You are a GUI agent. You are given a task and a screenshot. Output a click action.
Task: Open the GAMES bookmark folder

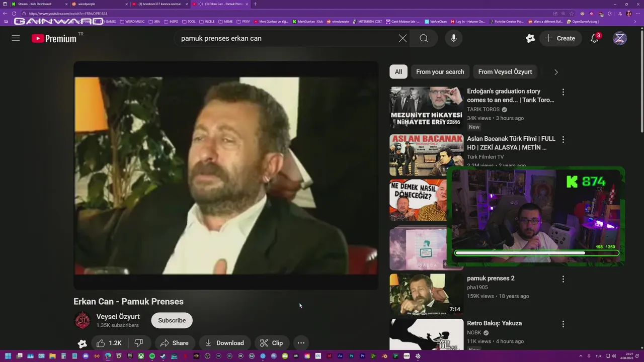[108, 22]
